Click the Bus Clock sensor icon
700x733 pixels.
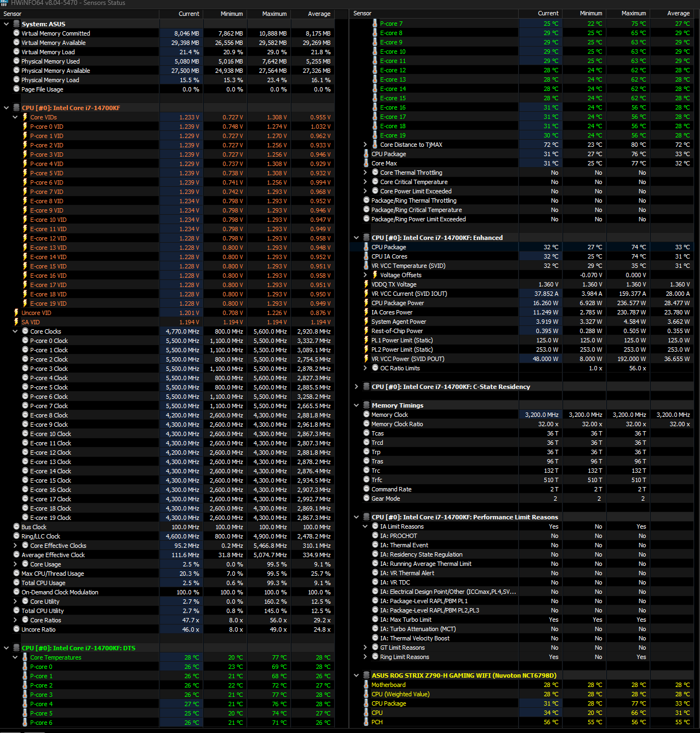[16, 527]
